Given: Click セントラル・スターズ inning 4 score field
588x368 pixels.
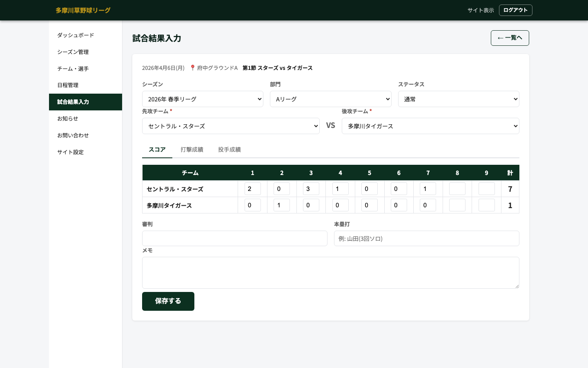Looking at the screenshot, I should click(341, 189).
